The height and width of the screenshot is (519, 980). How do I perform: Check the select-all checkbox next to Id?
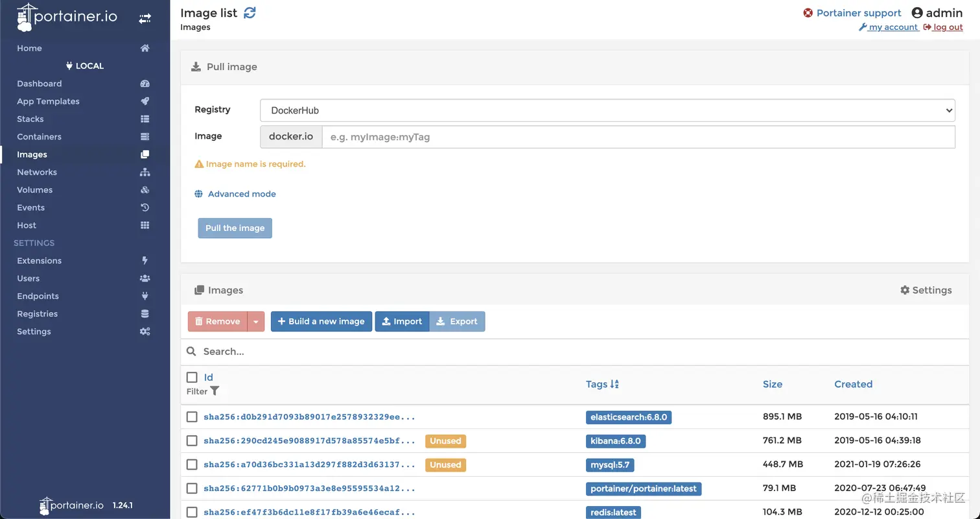click(192, 378)
